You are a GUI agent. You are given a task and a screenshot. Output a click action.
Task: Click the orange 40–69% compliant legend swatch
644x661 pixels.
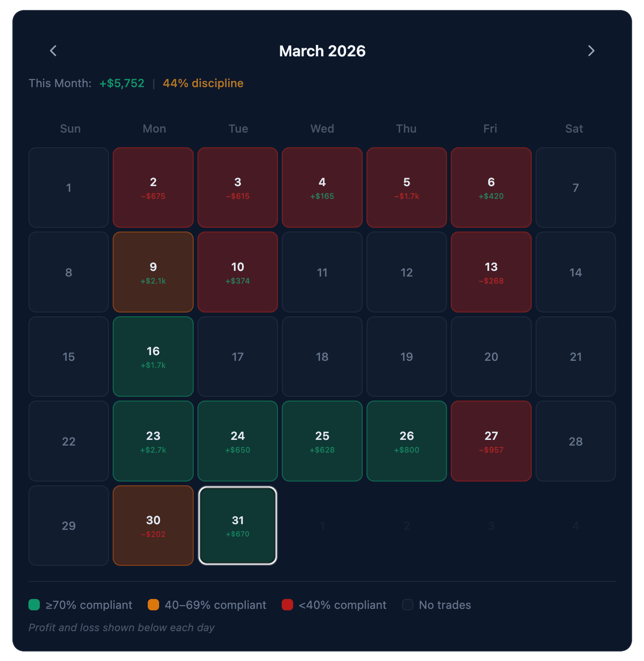click(x=153, y=605)
